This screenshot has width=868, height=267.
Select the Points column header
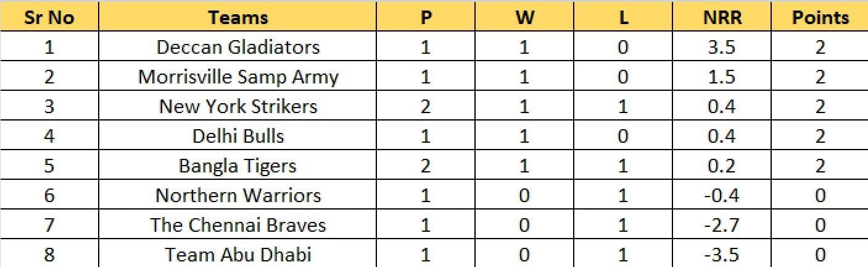[820, 17]
